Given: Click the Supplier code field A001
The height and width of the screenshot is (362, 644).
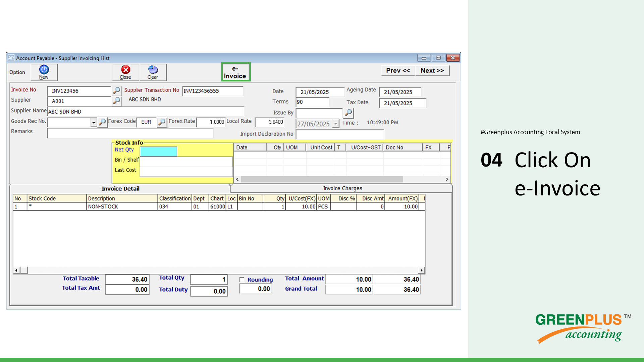Looking at the screenshot, I should pos(79,101).
